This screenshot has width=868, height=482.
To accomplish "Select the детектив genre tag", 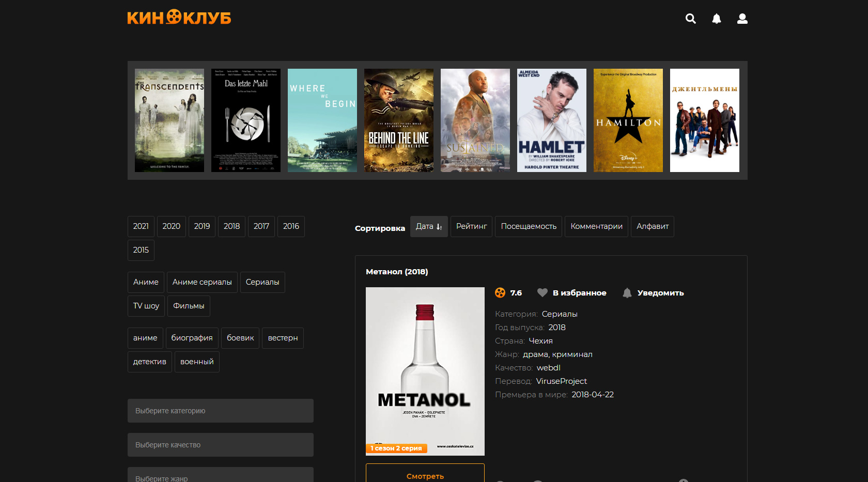I will pos(150,362).
